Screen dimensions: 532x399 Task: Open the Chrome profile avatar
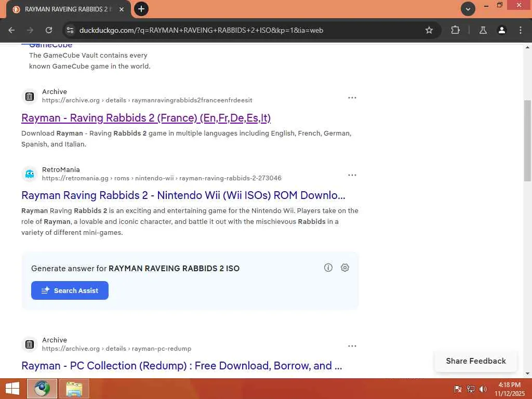pyautogui.click(x=501, y=30)
